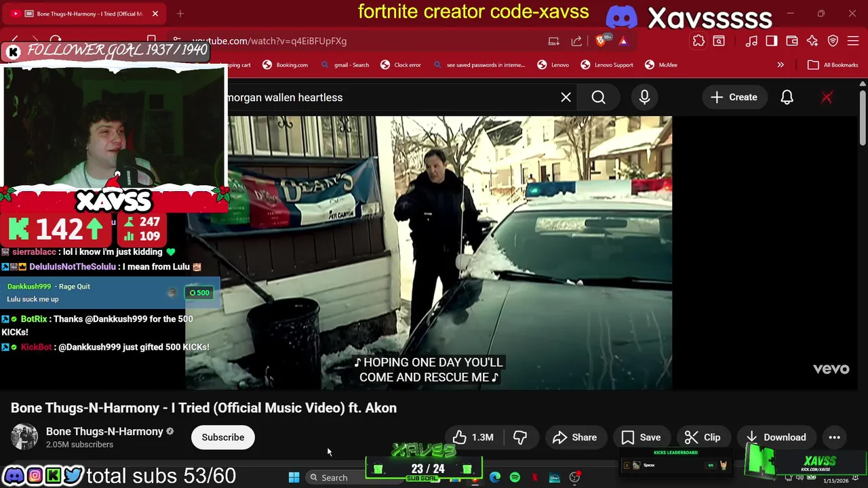Click the YouTube magnifier search button

(x=598, y=97)
